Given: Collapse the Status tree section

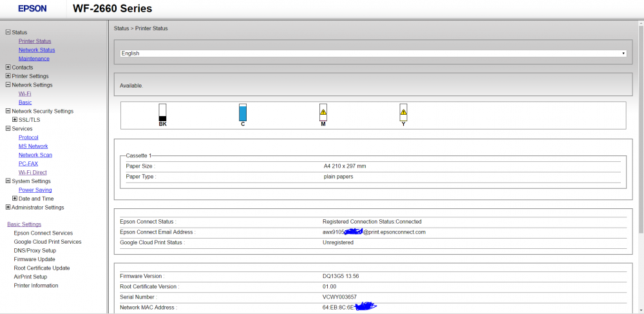Looking at the screenshot, I should coord(8,32).
